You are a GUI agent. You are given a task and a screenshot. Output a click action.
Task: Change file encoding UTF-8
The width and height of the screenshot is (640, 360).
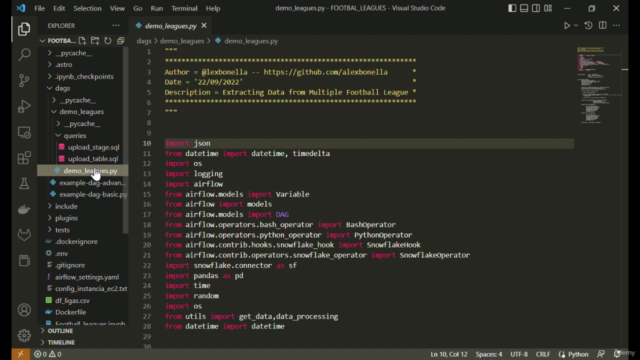[x=519, y=354]
